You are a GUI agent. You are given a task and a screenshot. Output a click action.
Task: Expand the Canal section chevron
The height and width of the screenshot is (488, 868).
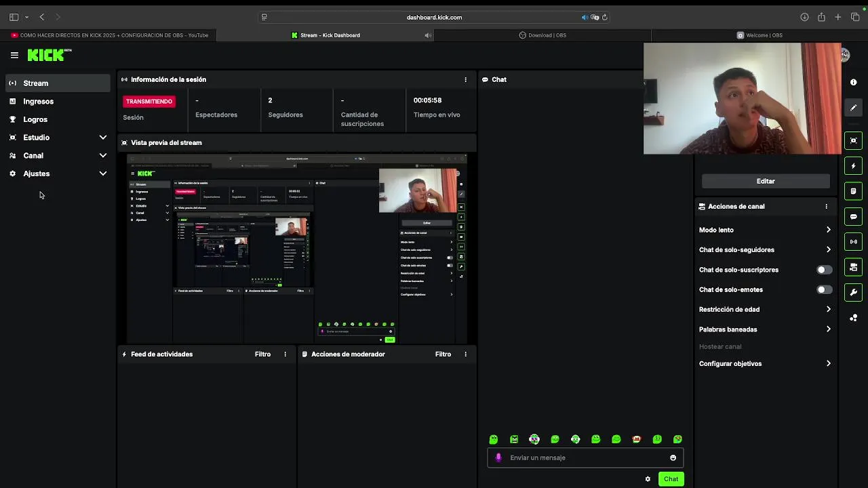pos(103,155)
